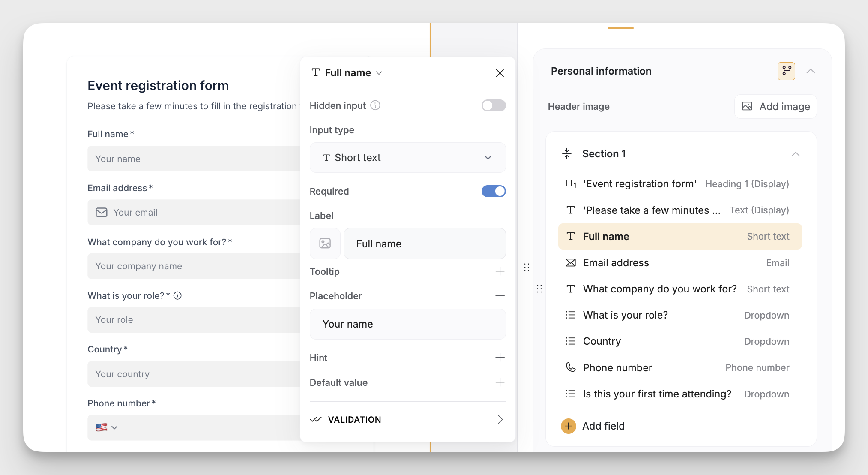Image resolution: width=868 pixels, height=475 pixels.
Task: Edit the Your name placeholder value field
Action: tap(407, 324)
